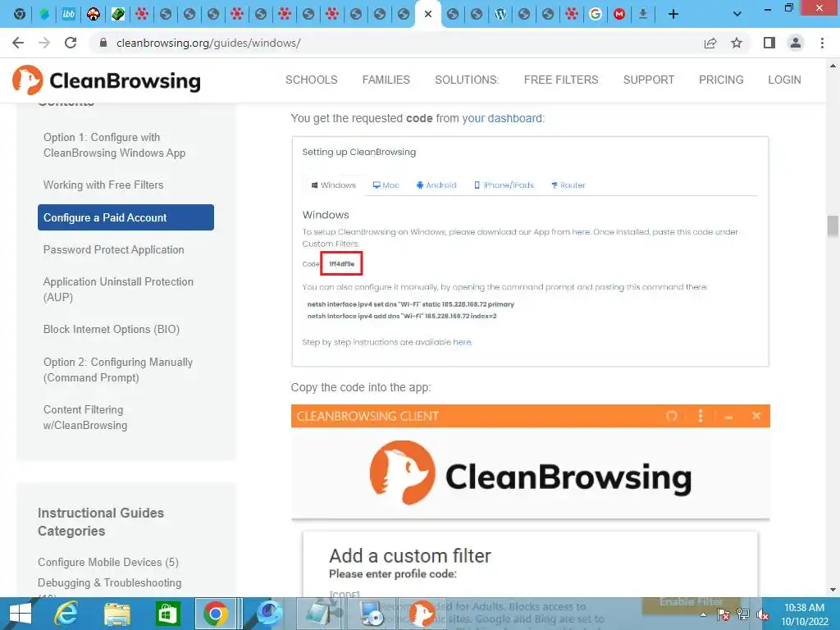The width and height of the screenshot is (840, 630).
Task: Jump to Block Internet Options (BIO)
Action: pyautogui.click(x=112, y=330)
